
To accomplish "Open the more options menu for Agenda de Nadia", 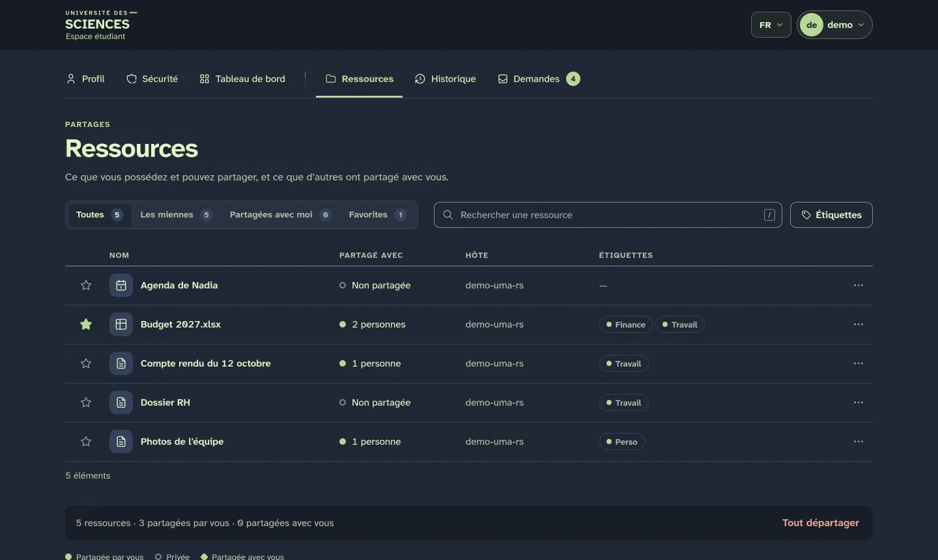I will click(x=859, y=285).
